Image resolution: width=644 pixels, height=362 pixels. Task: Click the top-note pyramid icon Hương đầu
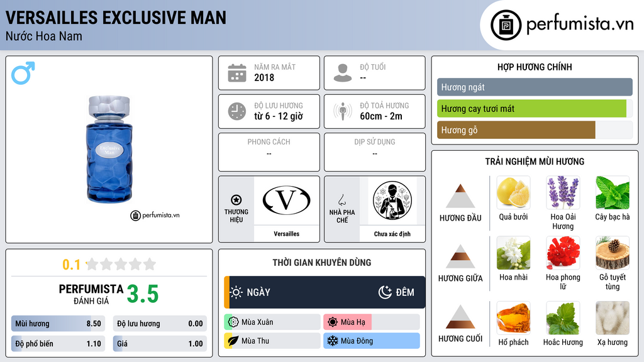pyautogui.click(x=460, y=196)
